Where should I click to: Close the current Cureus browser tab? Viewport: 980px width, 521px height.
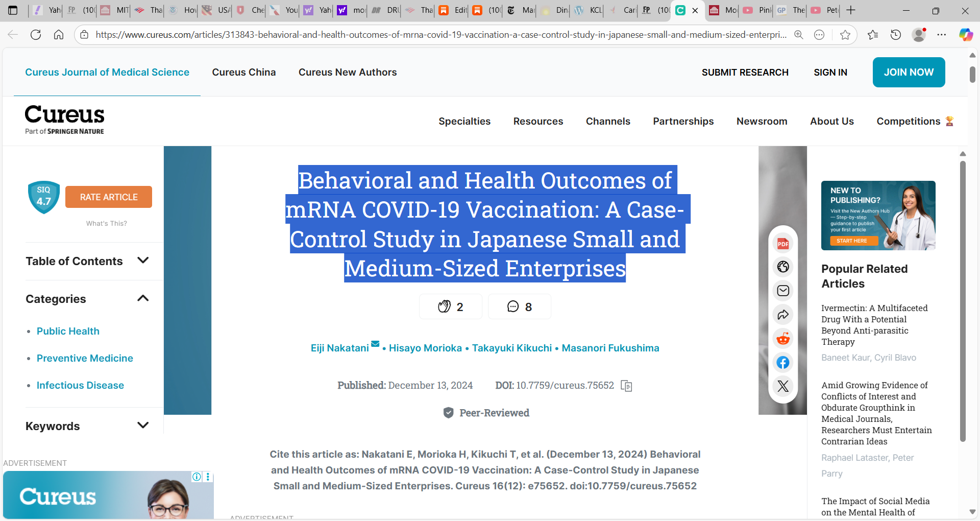695,10
